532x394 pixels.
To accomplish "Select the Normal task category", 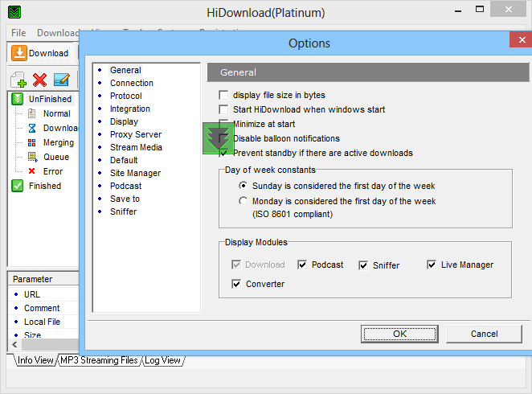I will click(x=57, y=113).
